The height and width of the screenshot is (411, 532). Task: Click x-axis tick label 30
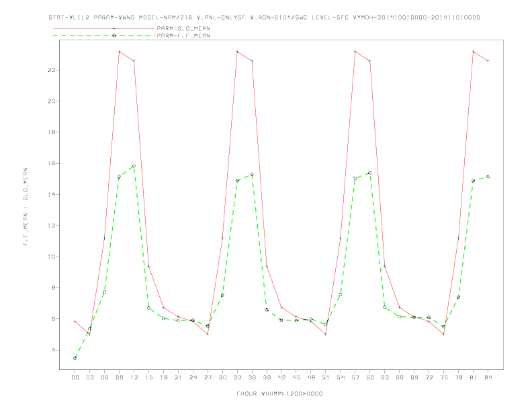click(222, 377)
